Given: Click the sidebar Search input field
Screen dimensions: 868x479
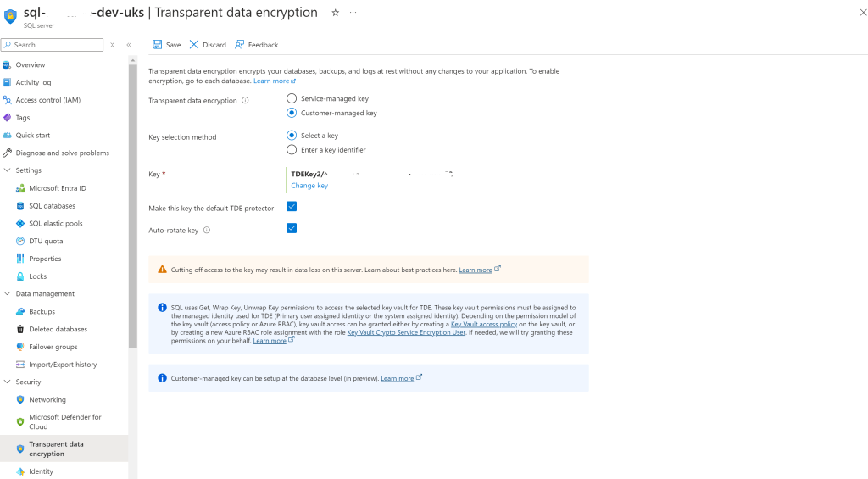Looking at the screenshot, I should 52,45.
